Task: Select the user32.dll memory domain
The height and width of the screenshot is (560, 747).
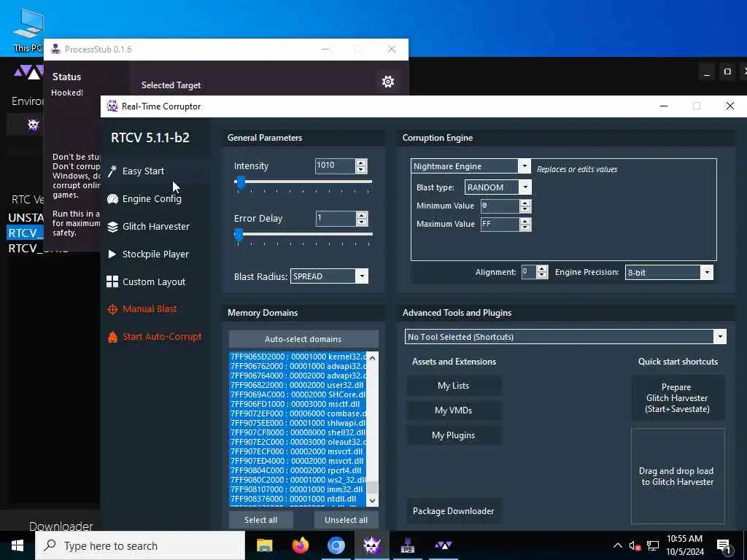Action: [x=298, y=385]
